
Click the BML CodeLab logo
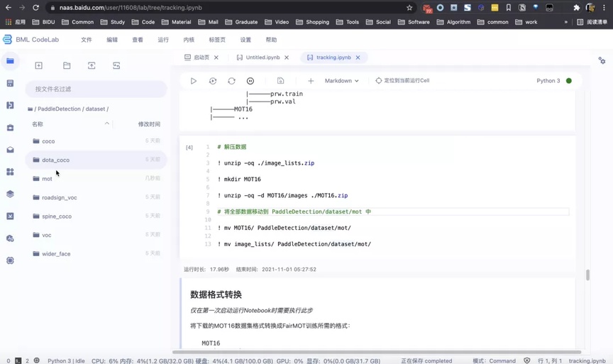point(31,40)
